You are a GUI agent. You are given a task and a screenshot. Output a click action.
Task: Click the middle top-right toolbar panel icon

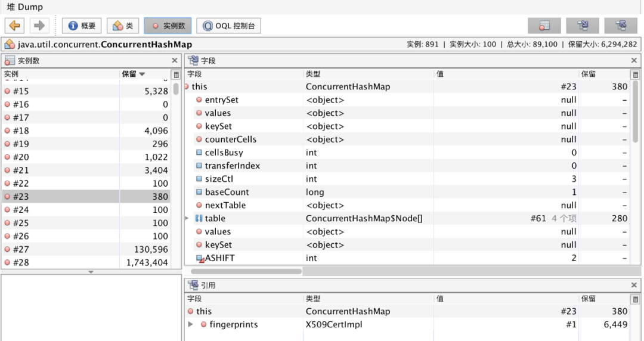coord(583,26)
